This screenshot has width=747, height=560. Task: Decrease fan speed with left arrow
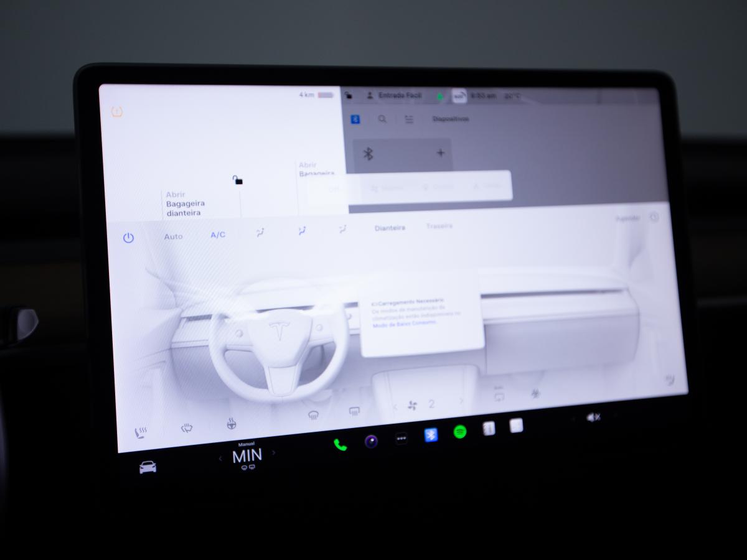(x=395, y=408)
